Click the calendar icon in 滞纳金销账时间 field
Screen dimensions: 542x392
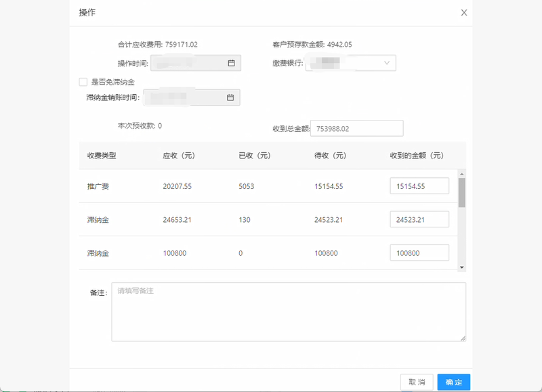230,97
